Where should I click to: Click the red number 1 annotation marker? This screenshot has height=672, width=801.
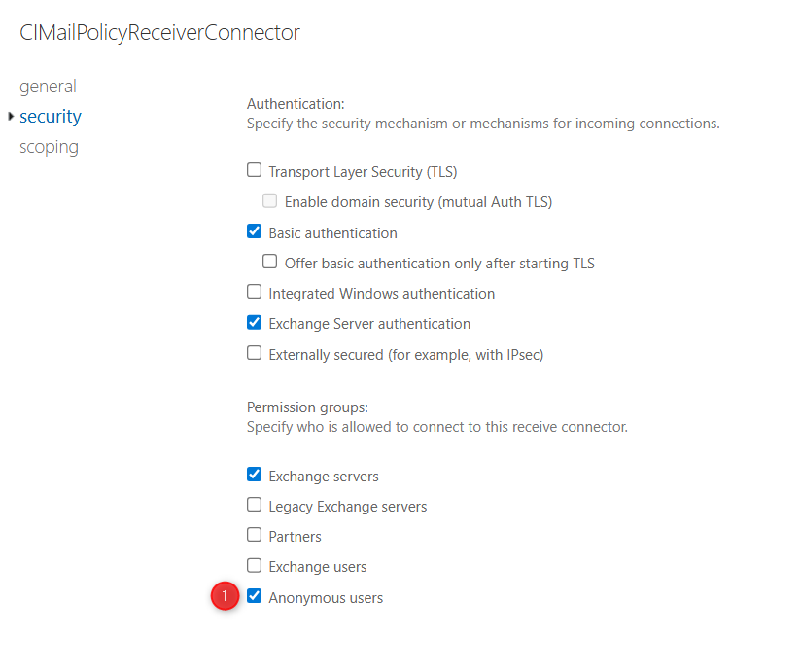[x=226, y=596]
